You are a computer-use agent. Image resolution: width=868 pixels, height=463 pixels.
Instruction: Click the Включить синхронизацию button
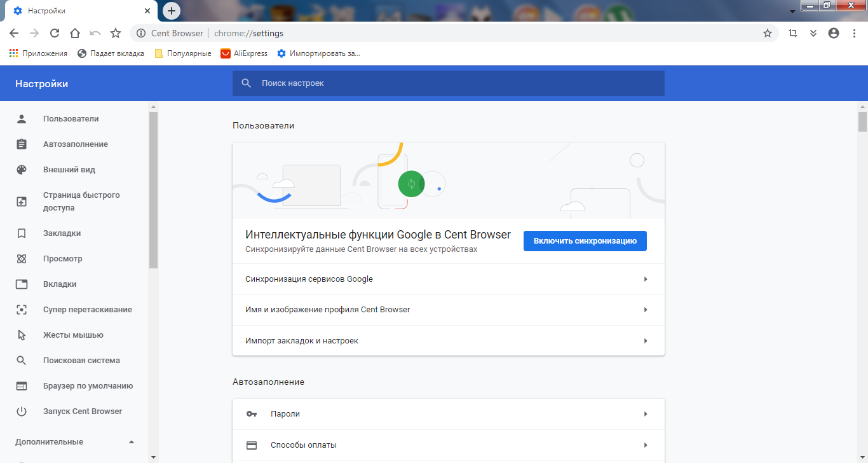(585, 241)
